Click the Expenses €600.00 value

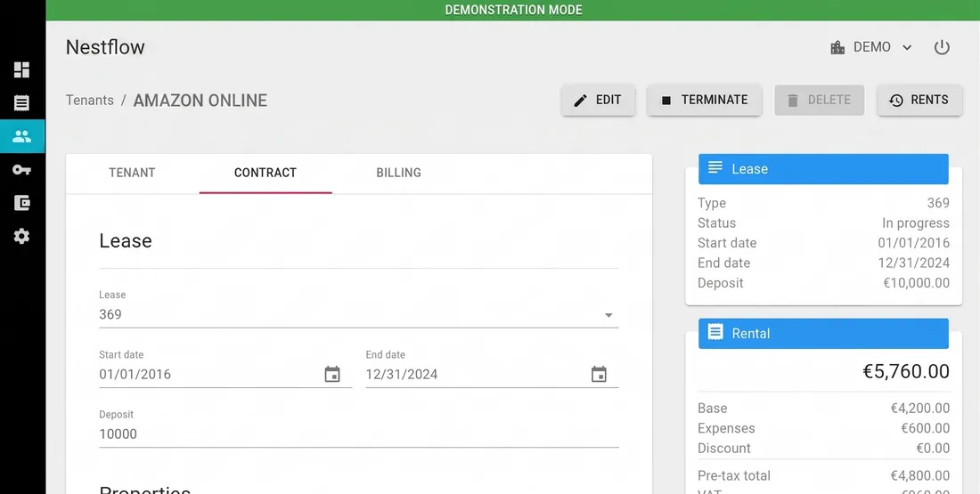(925, 428)
